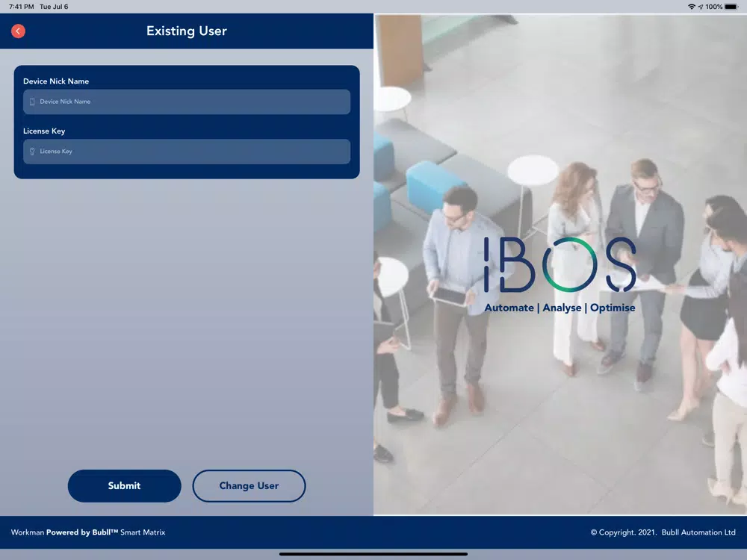Tap the location arrow status icon
This screenshot has height=560, width=747.
701,7
